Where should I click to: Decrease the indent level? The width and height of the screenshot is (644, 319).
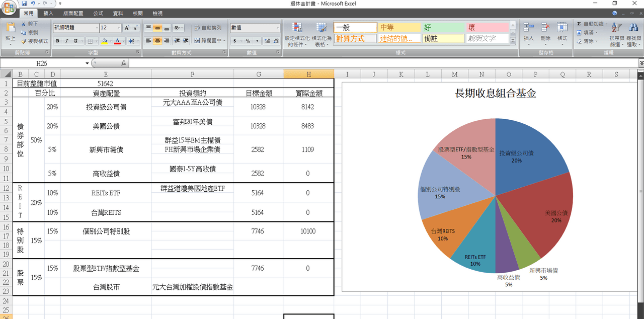tap(178, 41)
